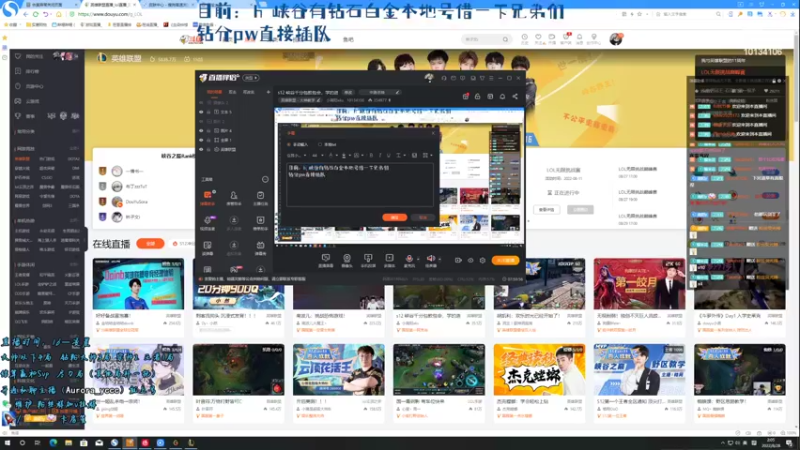800x450 pixels.
Task: Open the font size dropdown in text dialog
Action: (317, 155)
